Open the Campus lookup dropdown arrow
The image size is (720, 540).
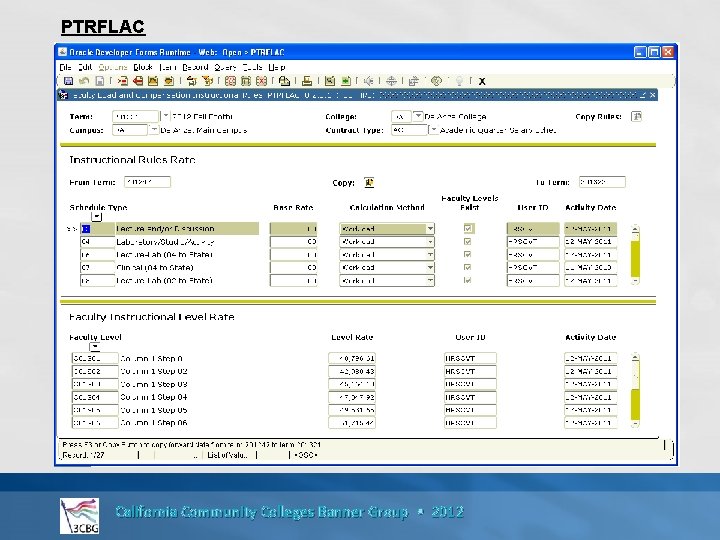154,130
